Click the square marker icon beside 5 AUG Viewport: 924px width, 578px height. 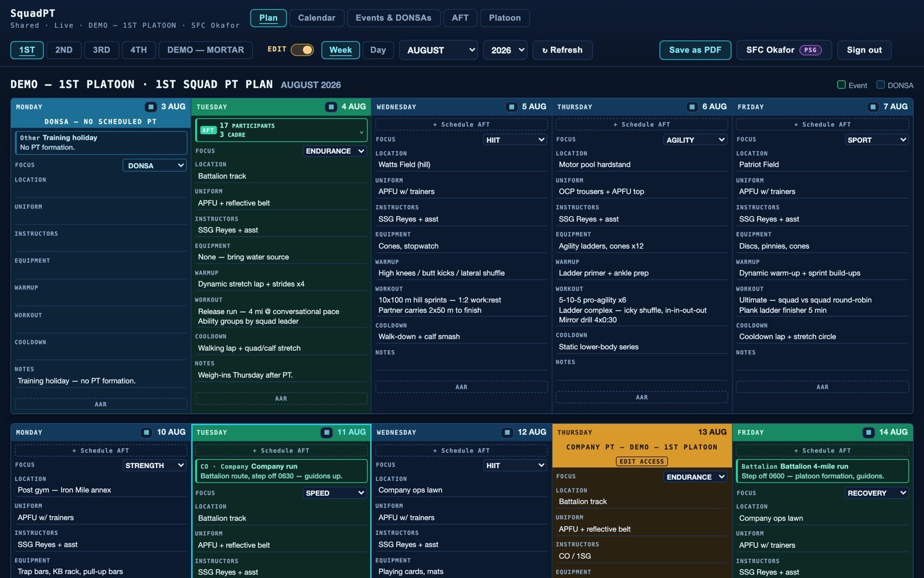[512, 107]
